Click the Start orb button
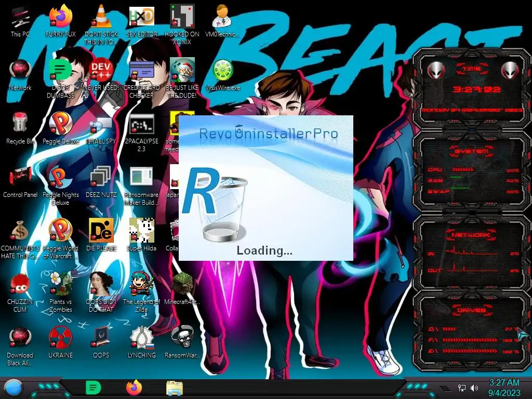 point(14,388)
